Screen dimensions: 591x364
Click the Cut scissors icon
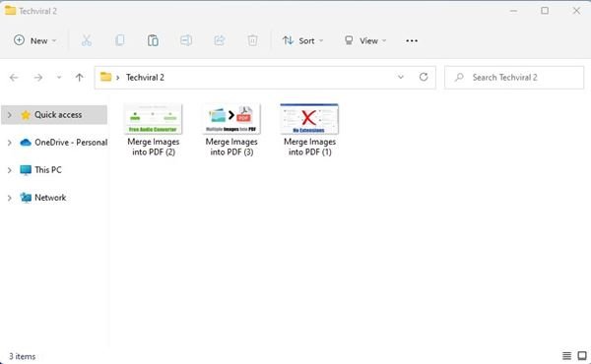[x=87, y=40]
